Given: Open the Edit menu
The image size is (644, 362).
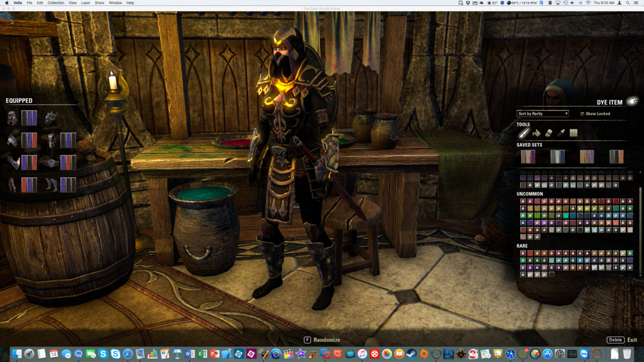Looking at the screenshot, I should (x=40, y=3).
